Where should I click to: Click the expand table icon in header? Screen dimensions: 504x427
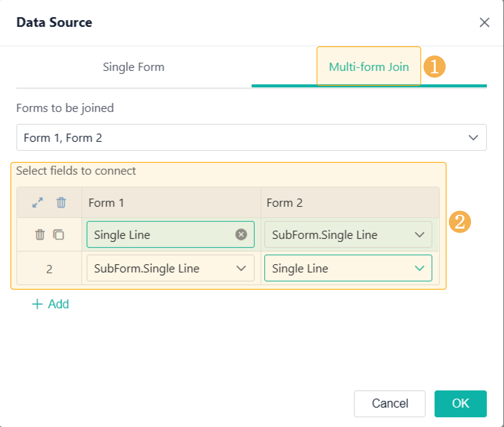pos(38,202)
